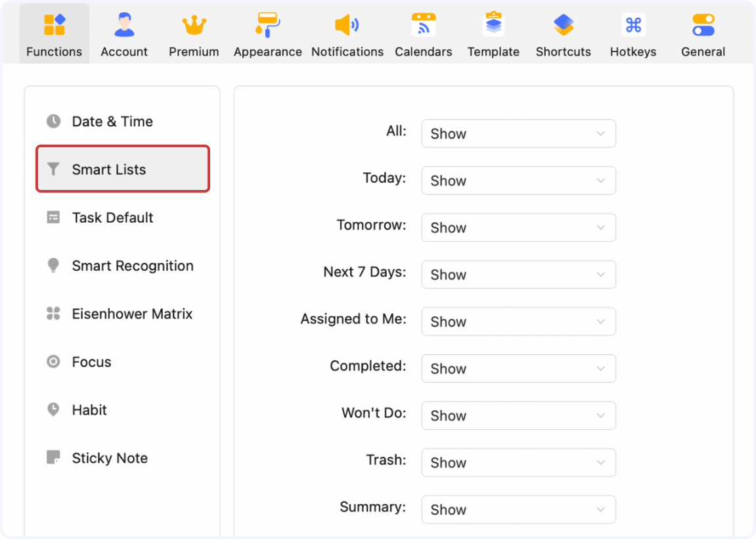This screenshot has height=539, width=756.
Task: Select Smart Lists in the sidebar
Action: coord(122,169)
